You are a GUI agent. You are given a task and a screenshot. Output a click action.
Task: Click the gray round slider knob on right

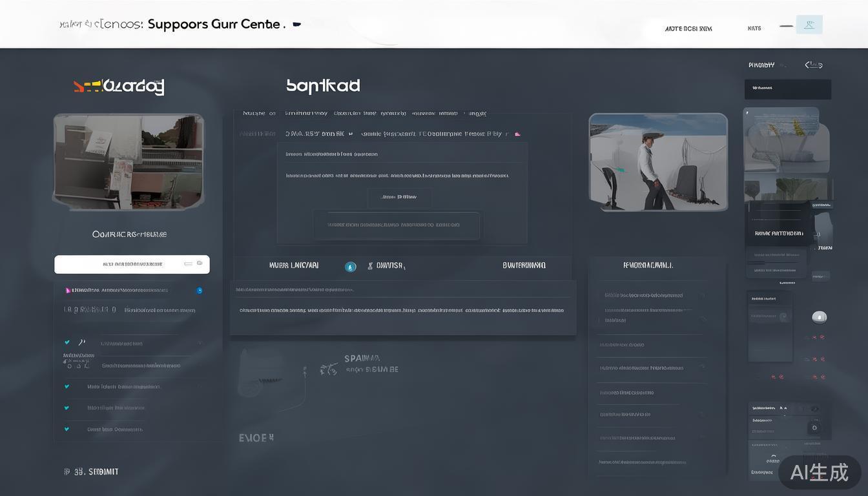(x=818, y=317)
